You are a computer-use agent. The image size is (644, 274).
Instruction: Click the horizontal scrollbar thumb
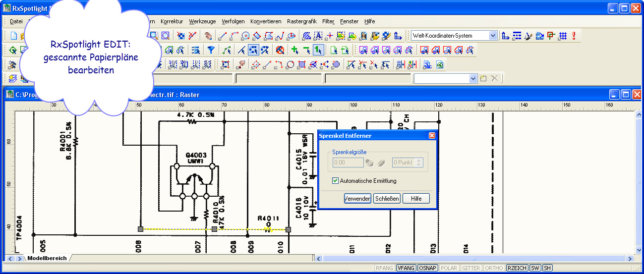pos(473,258)
